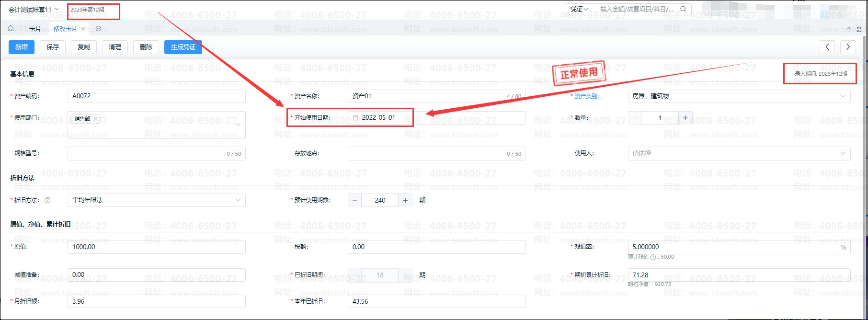Go to previous card arrow button

click(827, 47)
